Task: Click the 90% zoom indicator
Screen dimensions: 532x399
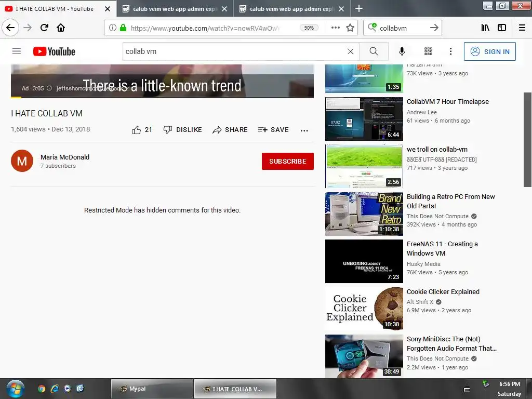Action: pyautogui.click(x=309, y=28)
